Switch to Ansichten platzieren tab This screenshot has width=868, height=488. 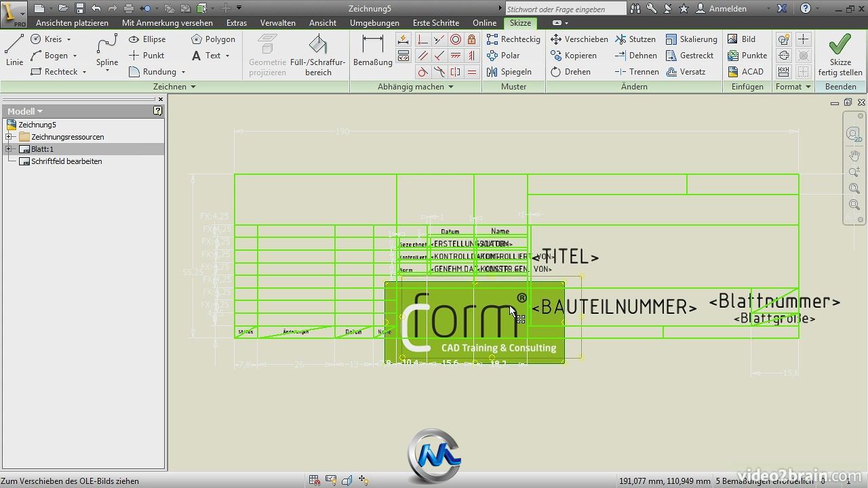(x=72, y=22)
